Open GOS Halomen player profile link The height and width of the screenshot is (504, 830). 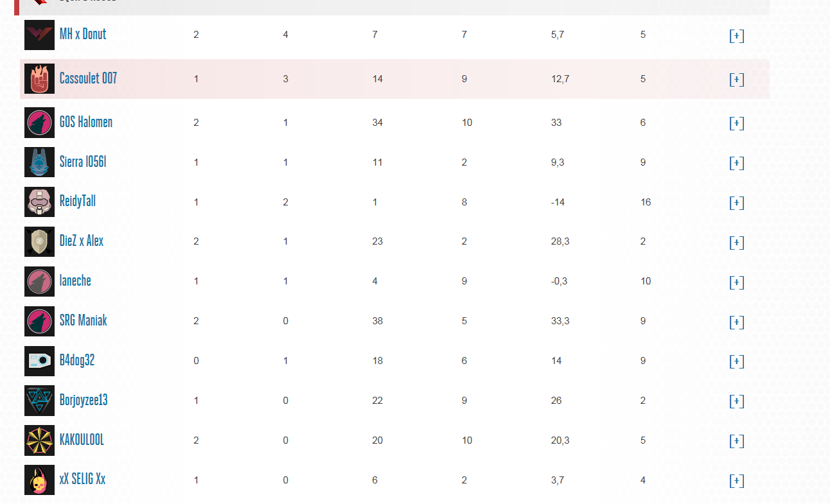click(86, 122)
